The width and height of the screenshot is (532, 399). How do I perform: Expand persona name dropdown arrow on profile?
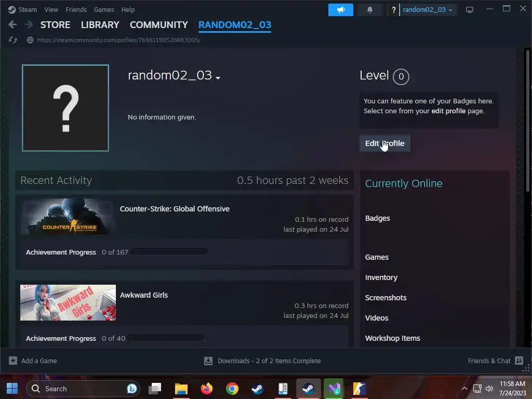[218, 78]
